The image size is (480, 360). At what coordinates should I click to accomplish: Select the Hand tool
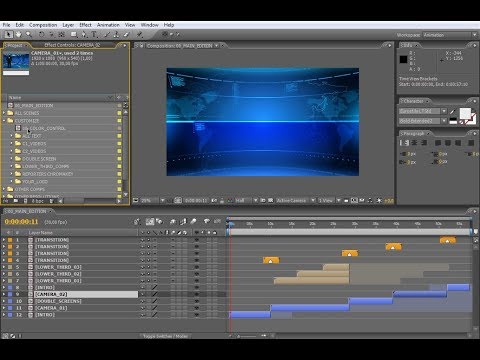coord(18,34)
